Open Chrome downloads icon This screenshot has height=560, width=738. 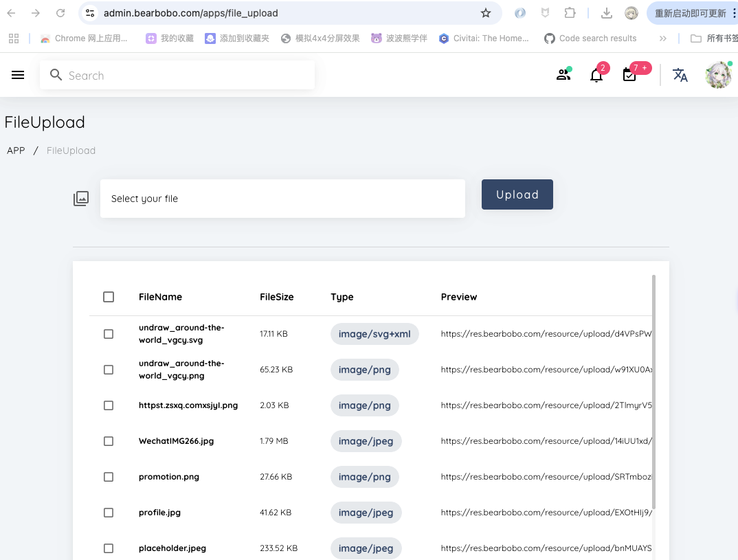[x=606, y=13]
